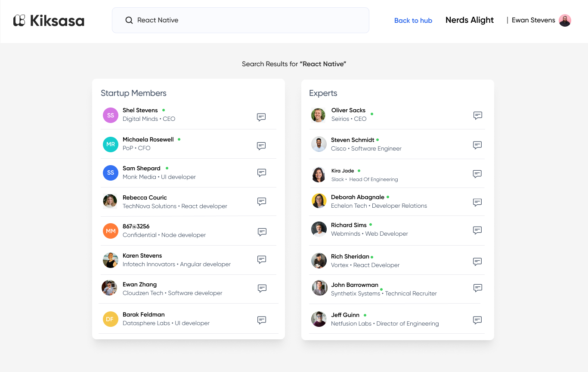This screenshot has width=588, height=372.
Task: Start chat with Barak Feldman
Action: coord(261,320)
